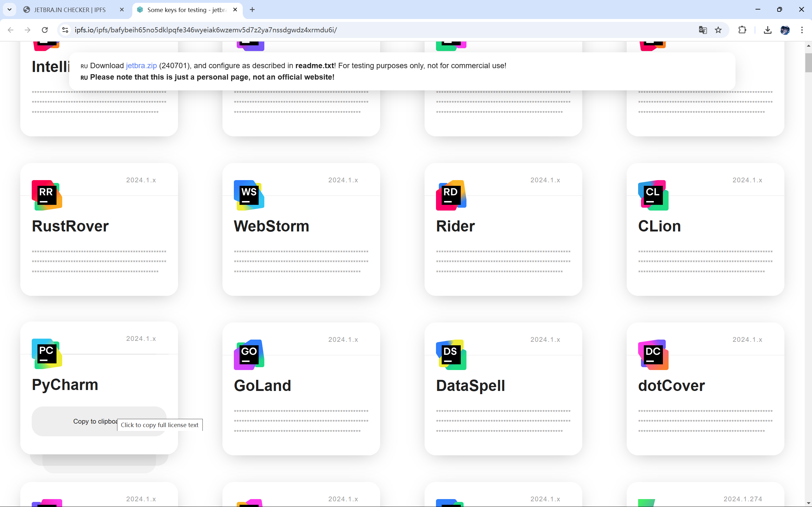
Task: Click the CLion CL logo icon
Action: pos(653,195)
